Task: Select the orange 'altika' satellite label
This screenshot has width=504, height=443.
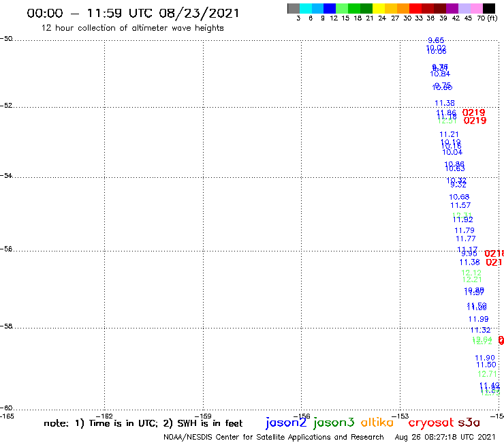Action: (x=377, y=422)
